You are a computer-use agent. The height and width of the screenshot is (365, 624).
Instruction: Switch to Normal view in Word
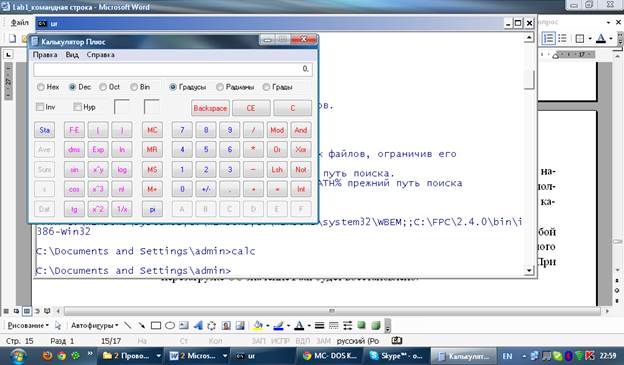6,311
